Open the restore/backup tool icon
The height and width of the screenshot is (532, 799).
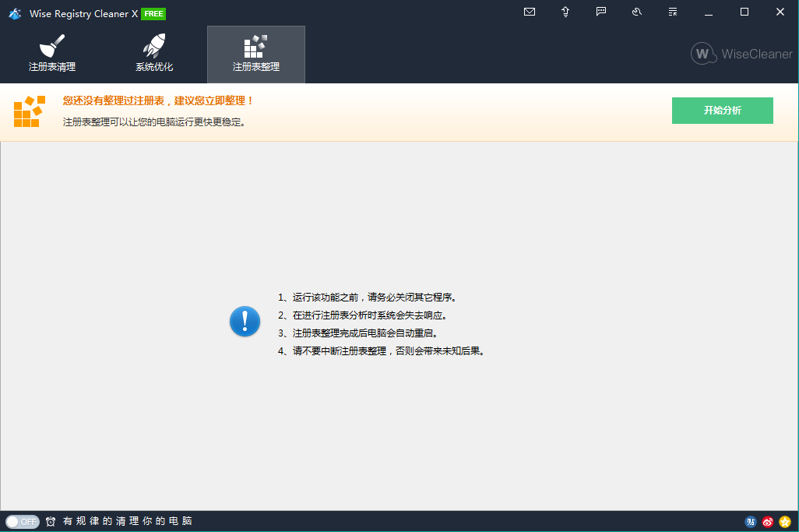pyautogui.click(x=637, y=12)
